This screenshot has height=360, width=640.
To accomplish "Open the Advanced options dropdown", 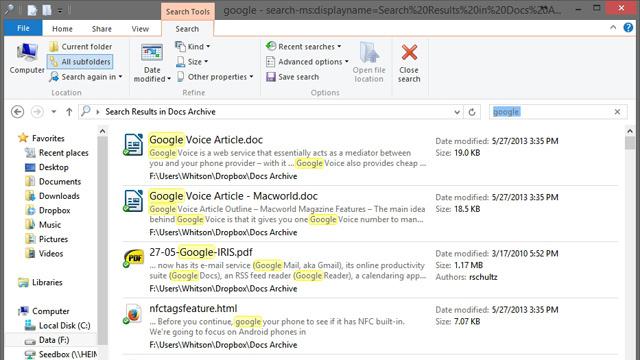I will pos(307,62).
